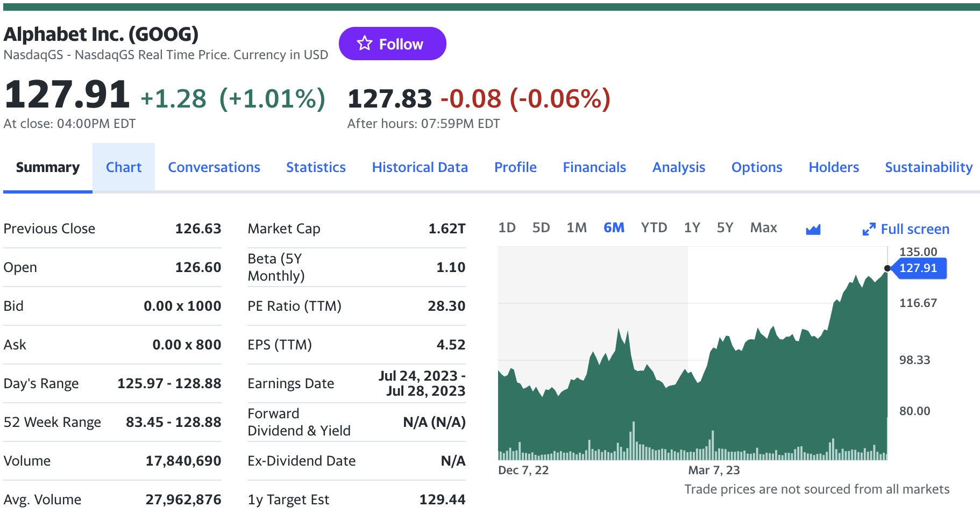The height and width of the screenshot is (514, 980).
Task: Click the Ask value 0.00 x 800
Action: 187,345
